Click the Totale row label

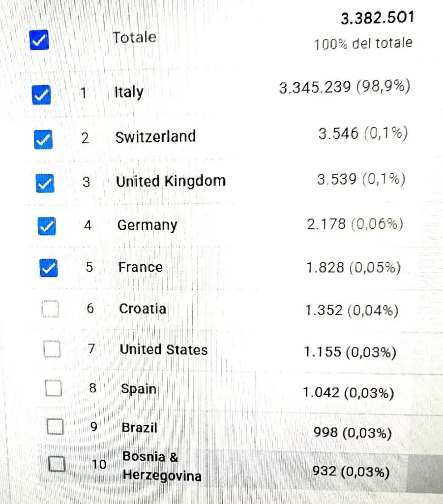tap(135, 37)
